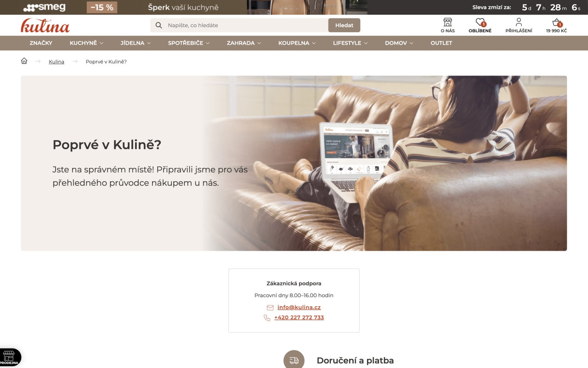Click the home icon in breadcrumbs
This screenshot has height=368, width=588.
tap(24, 61)
